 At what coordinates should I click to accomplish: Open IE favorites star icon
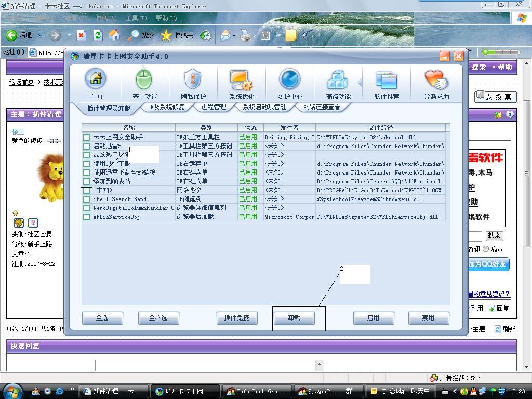tap(166, 35)
